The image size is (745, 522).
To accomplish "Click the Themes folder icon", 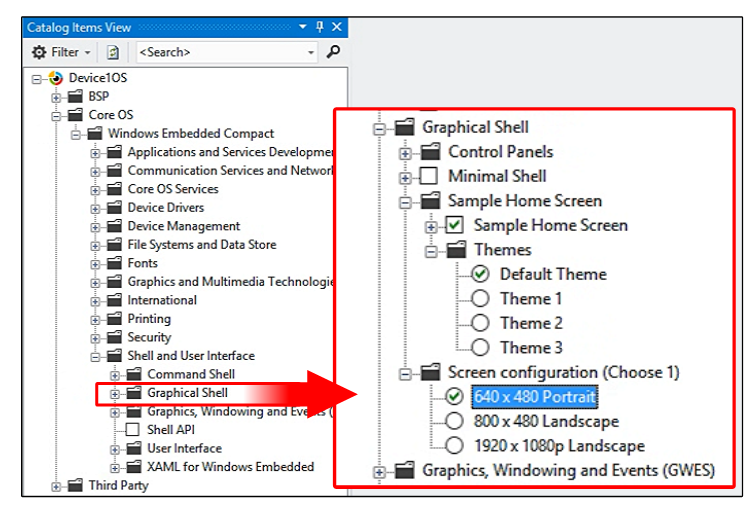I will [x=456, y=249].
